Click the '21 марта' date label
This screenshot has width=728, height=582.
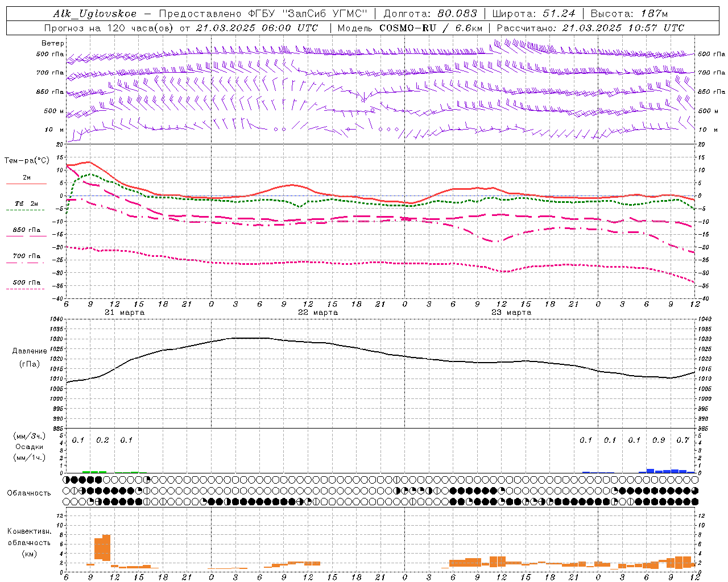(125, 313)
